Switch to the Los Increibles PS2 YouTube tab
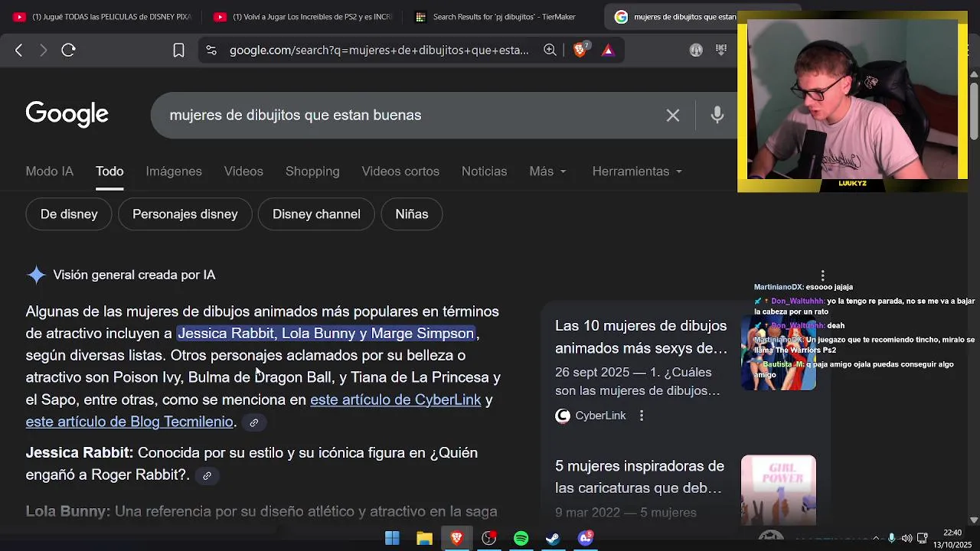The height and width of the screenshot is (551, 980). (304, 17)
